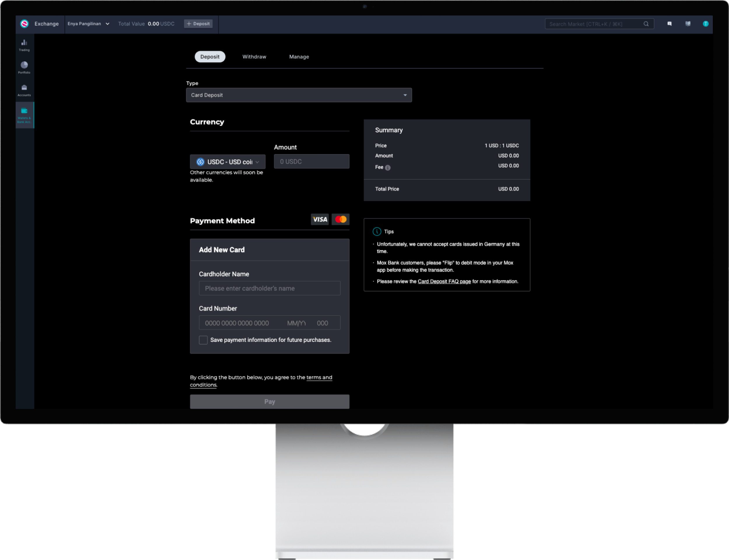
Task: Open the Accounts briefcase icon
Action: pyautogui.click(x=24, y=90)
